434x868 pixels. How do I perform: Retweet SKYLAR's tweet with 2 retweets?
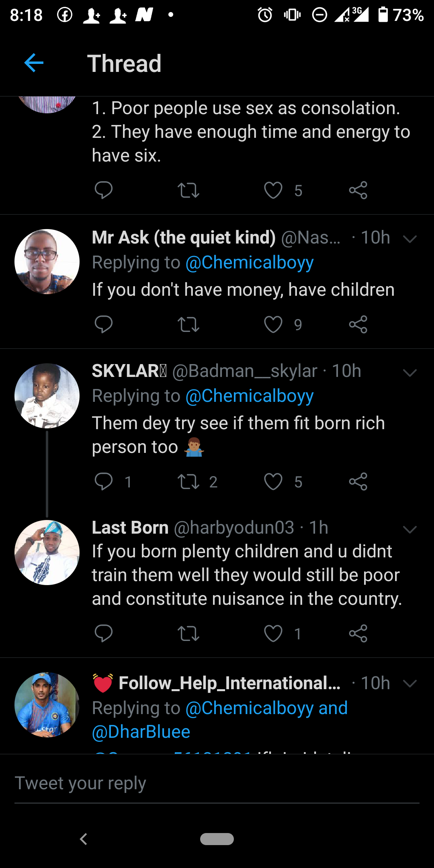point(188,481)
